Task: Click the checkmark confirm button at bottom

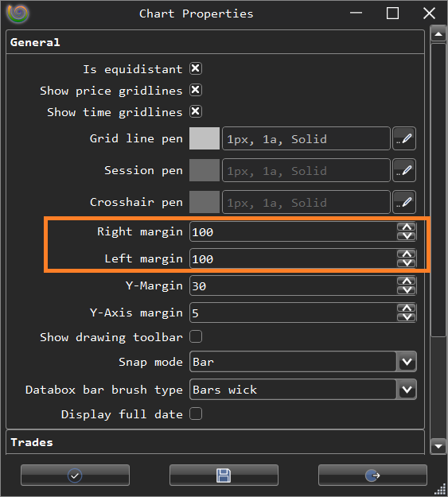Action: pyautogui.click(x=75, y=475)
